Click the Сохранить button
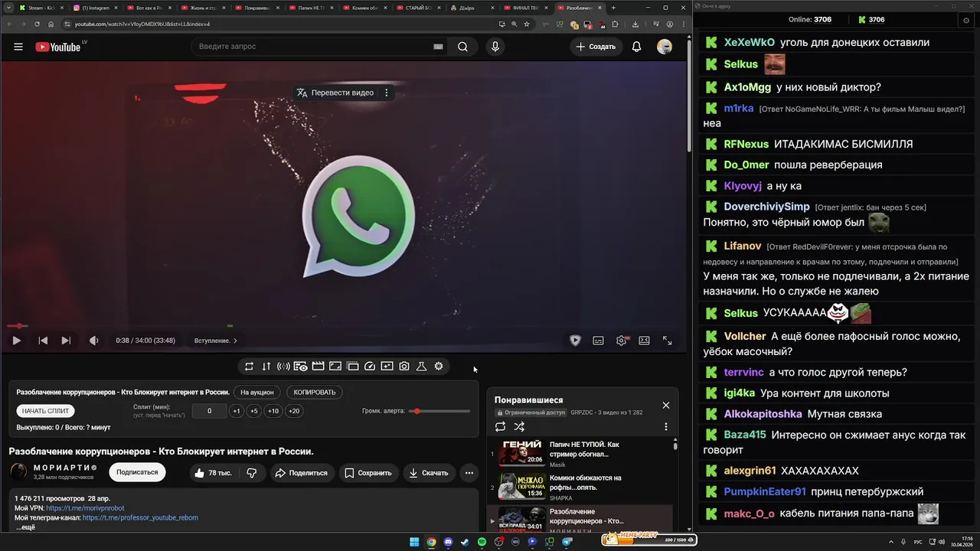Viewport: 980px width, 551px height. point(369,473)
